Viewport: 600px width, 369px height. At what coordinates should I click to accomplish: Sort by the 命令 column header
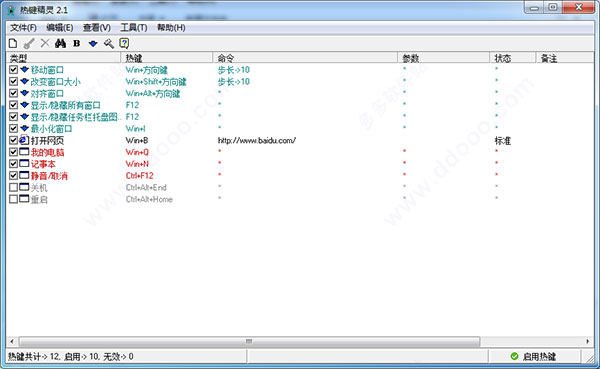305,58
